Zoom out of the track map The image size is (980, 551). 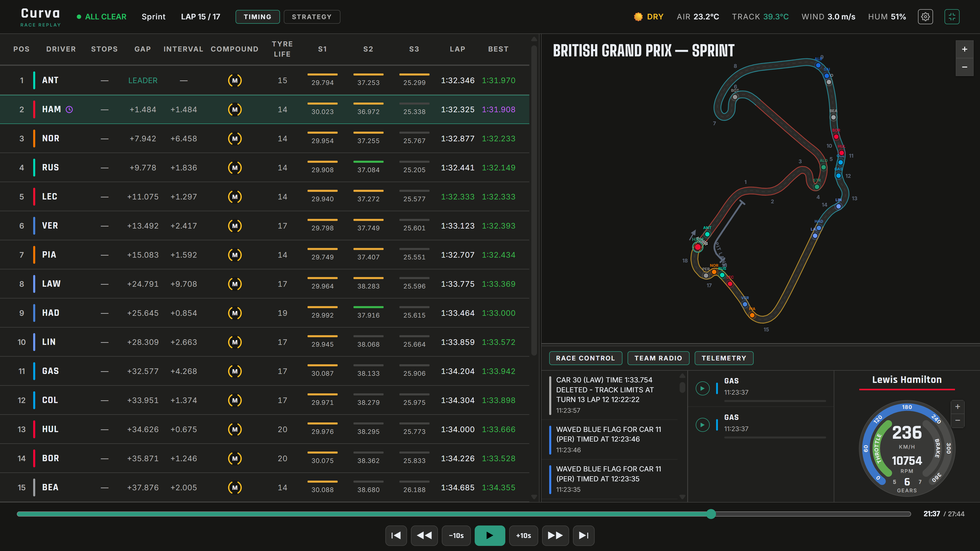click(x=964, y=67)
